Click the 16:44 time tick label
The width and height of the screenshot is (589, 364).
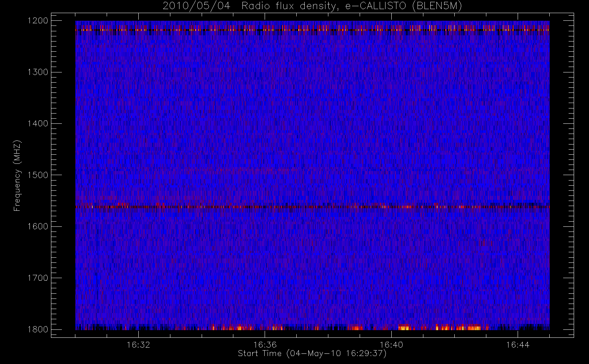coord(518,345)
